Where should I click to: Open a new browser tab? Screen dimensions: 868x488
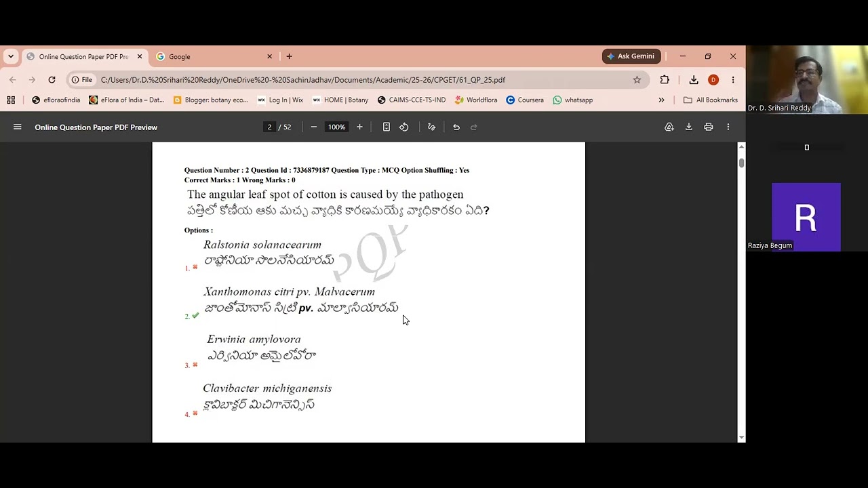[x=289, y=56]
